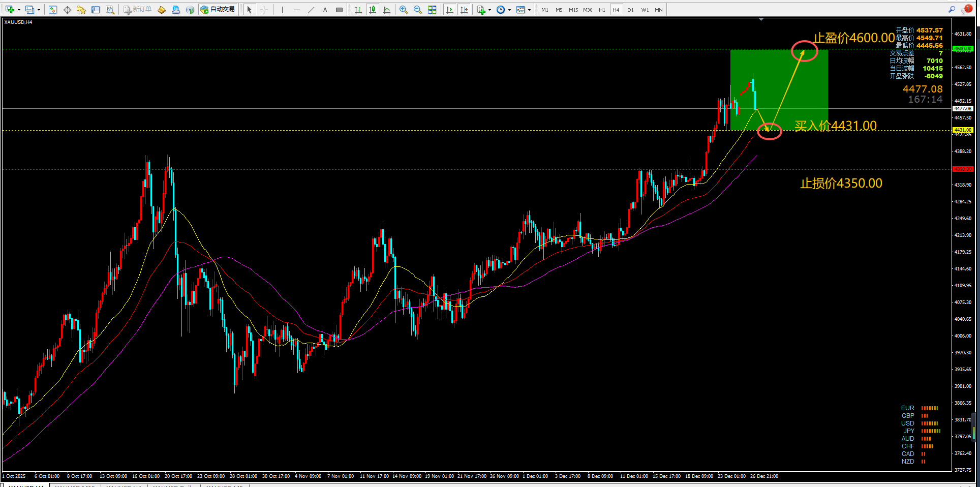Zoom in on the chart
The width and height of the screenshot is (980, 487).
click(404, 10)
